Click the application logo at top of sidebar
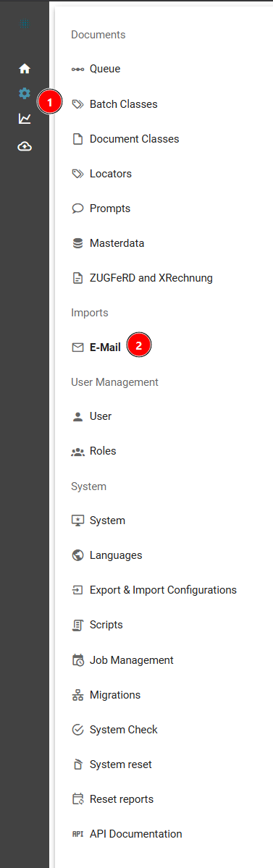This screenshot has height=868, width=273. (25, 24)
